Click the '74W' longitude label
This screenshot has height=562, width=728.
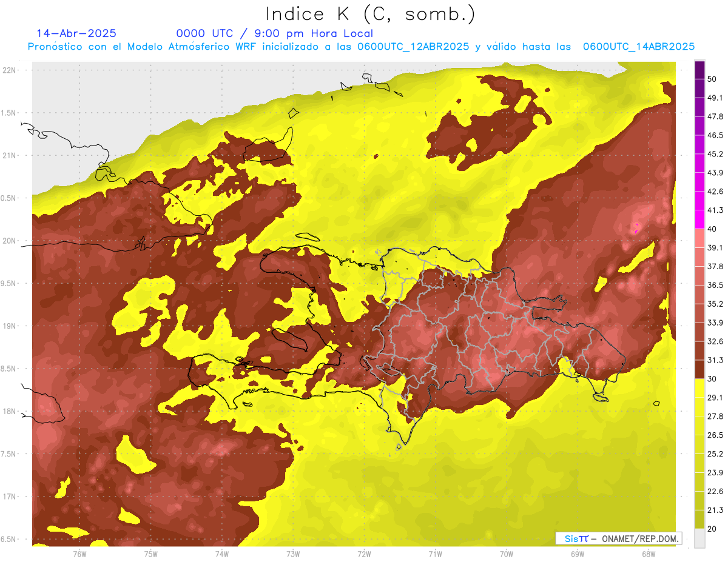click(x=222, y=554)
